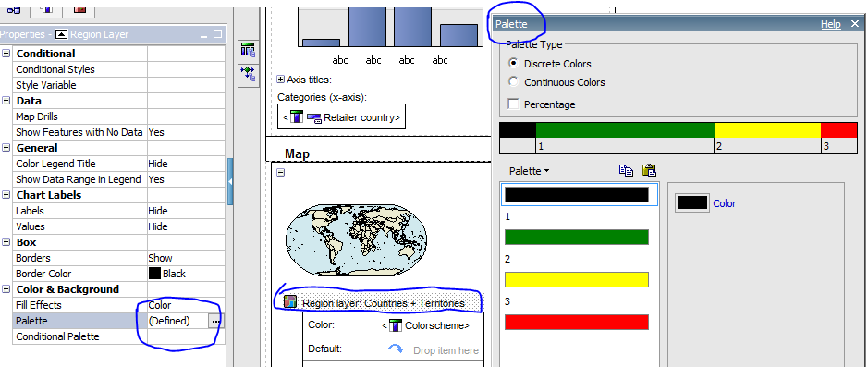This screenshot has width=868, height=367.
Task: Click the Color Legend Title Hide value
Action: tap(187, 164)
